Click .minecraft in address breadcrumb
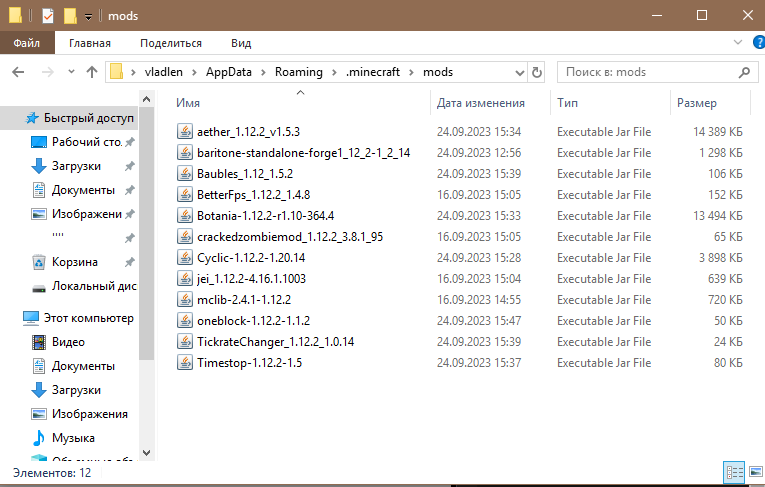This screenshot has width=765, height=487. pyautogui.click(x=373, y=72)
